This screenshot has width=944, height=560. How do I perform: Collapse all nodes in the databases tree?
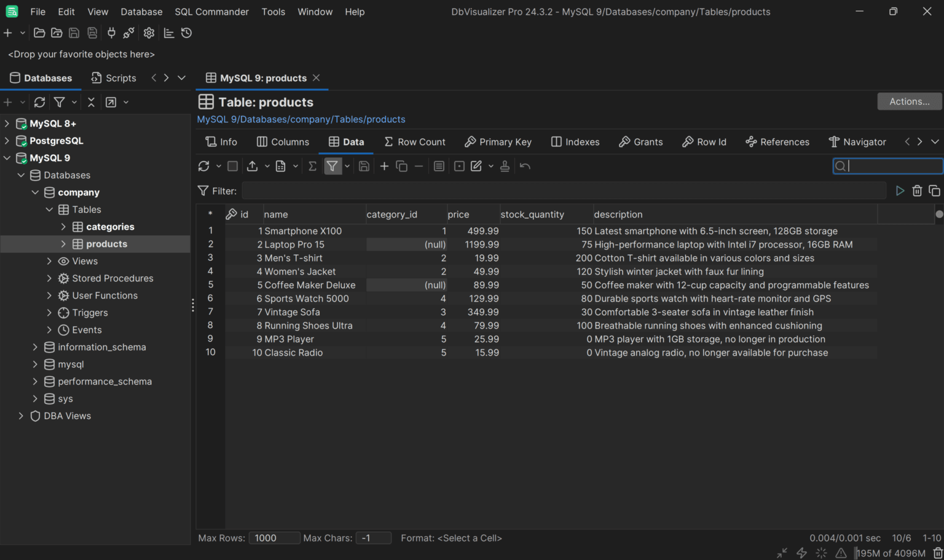point(91,103)
